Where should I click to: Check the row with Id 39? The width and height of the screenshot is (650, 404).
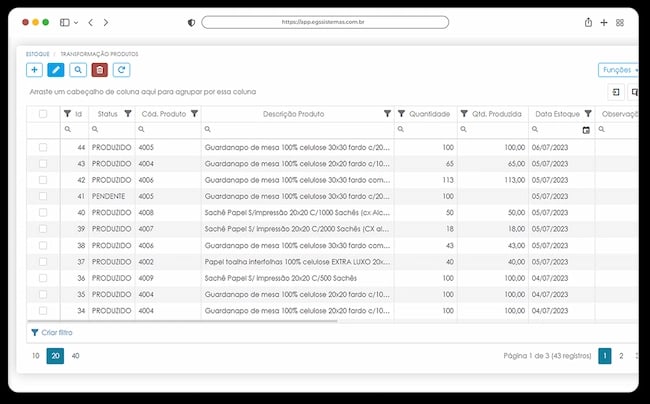43,229
